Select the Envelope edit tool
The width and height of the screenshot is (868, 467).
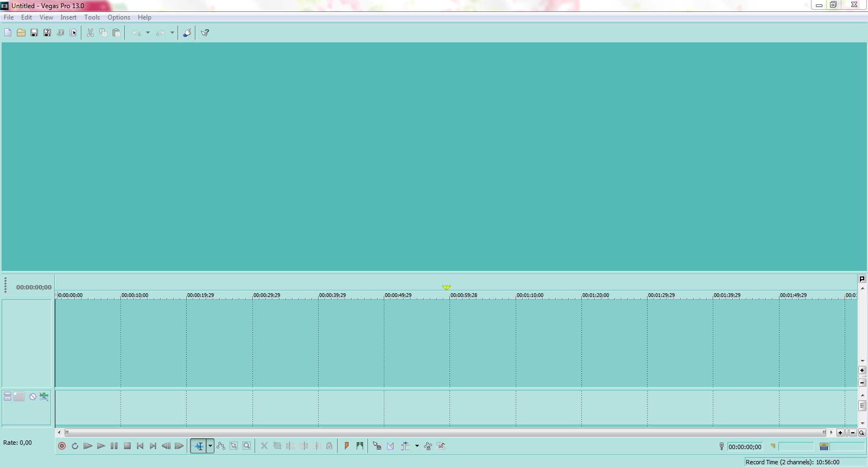coord(221,446)
